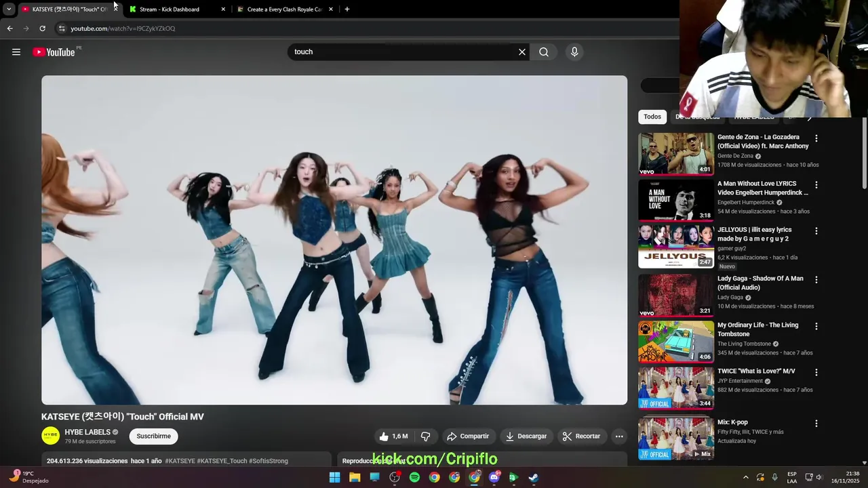Like the video with 1,6 M thumbs up

393,436
